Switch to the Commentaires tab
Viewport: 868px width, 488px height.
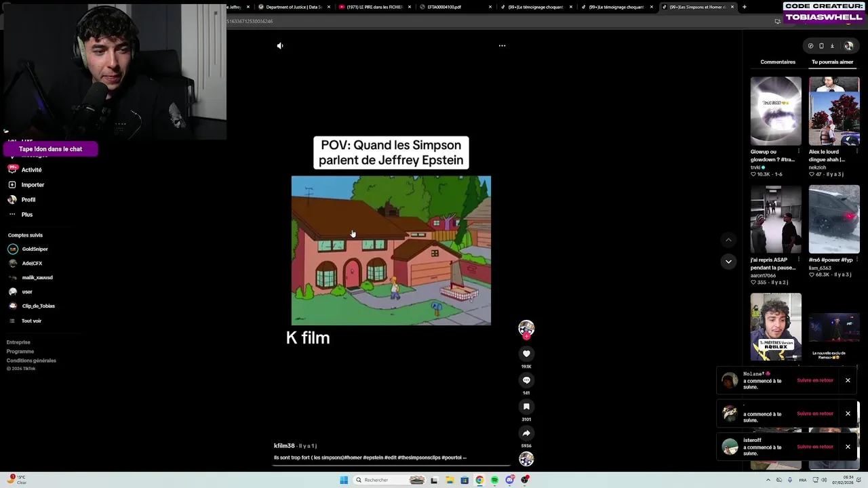[x=778, y=62]
